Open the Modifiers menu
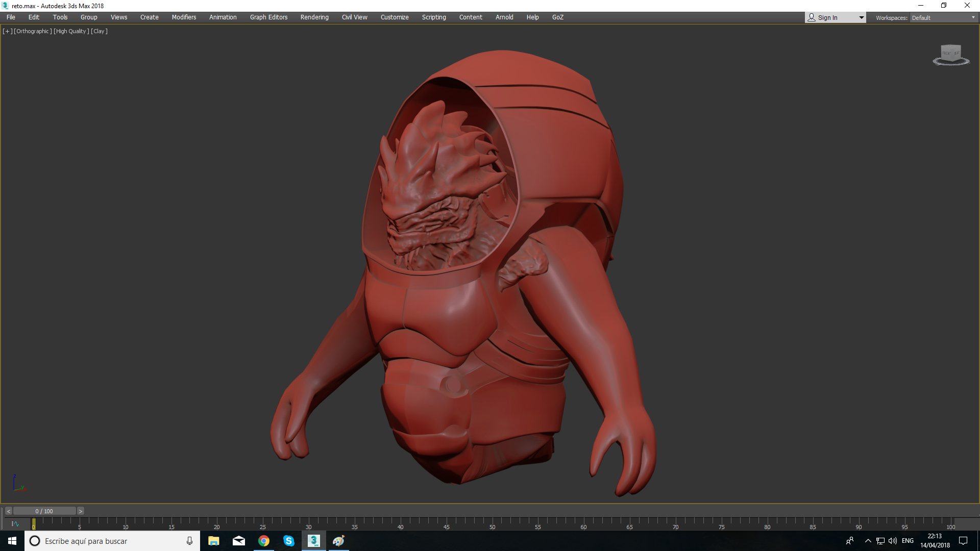 tap(184, 17)
